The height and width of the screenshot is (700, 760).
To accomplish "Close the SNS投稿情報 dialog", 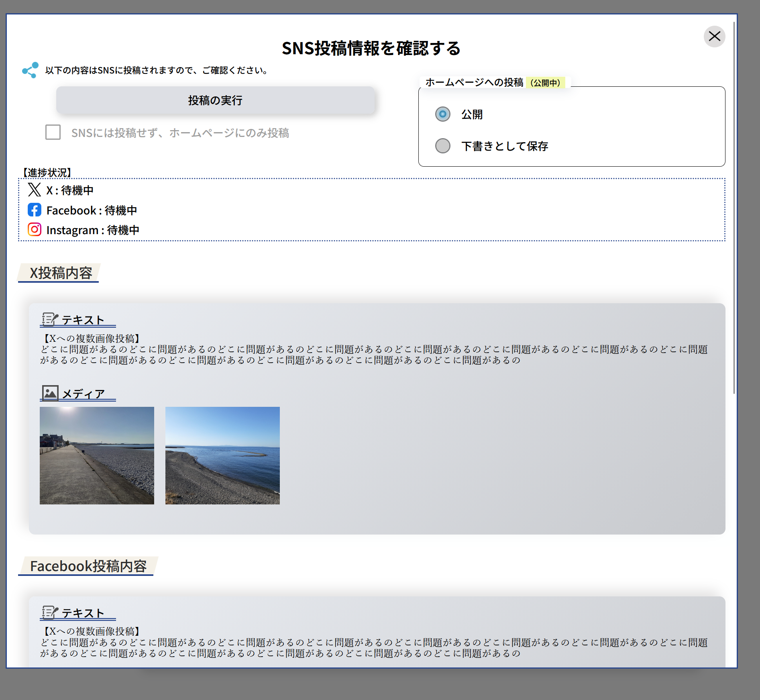I will point(714,36).
